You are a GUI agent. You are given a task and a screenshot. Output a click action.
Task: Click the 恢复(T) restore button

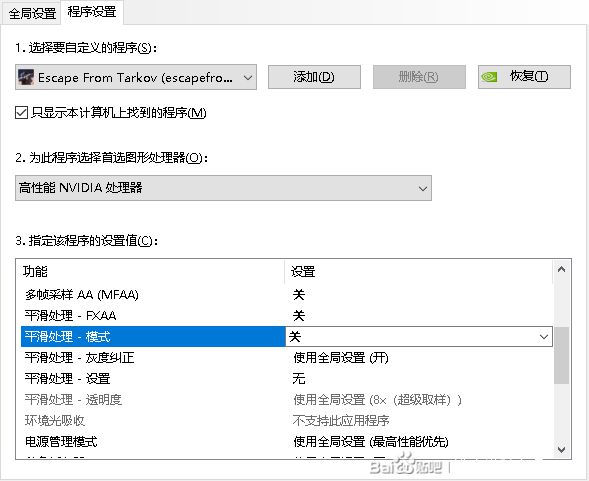pyautogui.click(x=524, y=77)
